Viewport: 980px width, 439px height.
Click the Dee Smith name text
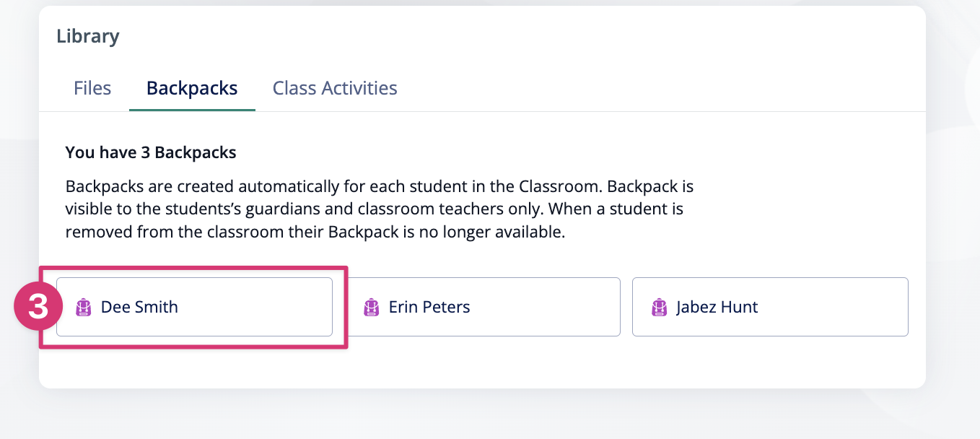click(x=139, y=307)
